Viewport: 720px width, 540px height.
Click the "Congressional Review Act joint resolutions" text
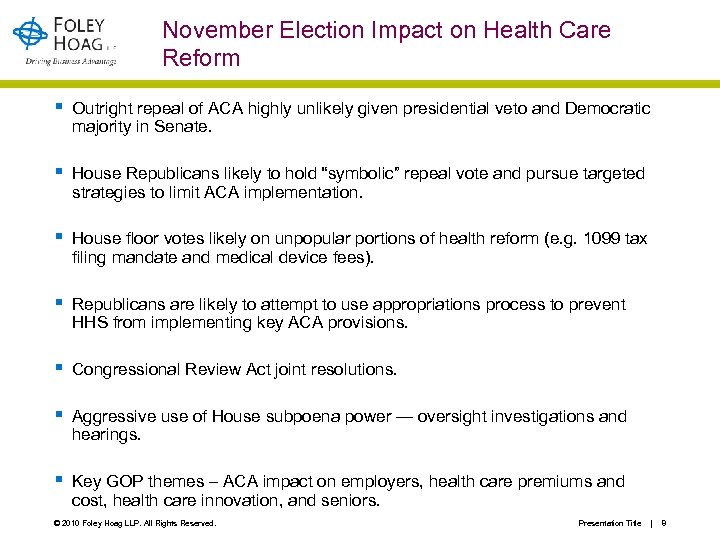234,369
